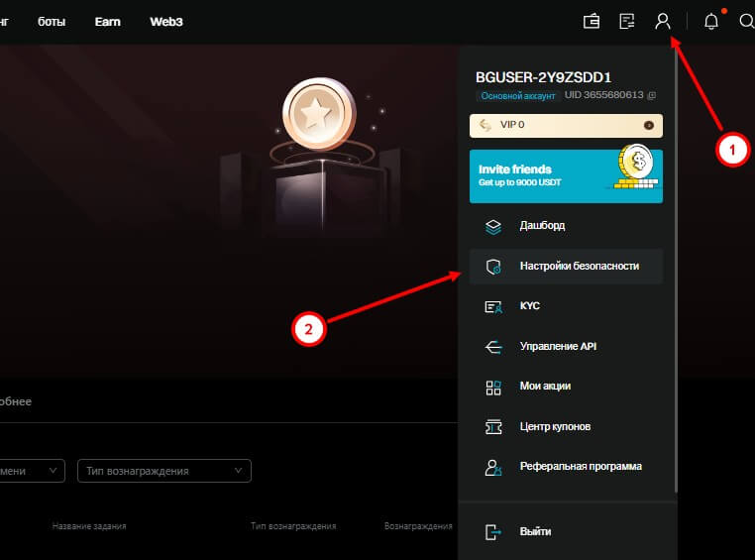Open the Тип вознаграждения dropdown

click(x=163, y=471)
